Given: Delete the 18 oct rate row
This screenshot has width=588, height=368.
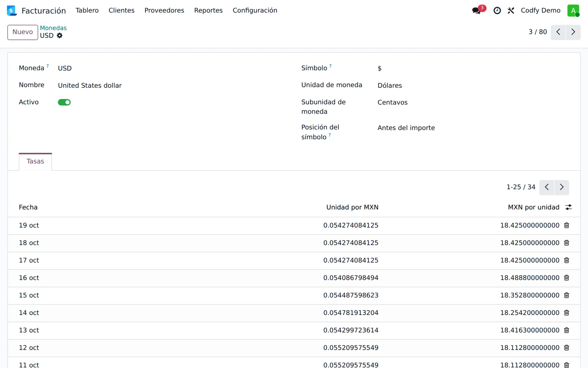Looking at the screenshot, I should (x=567, y=243).
